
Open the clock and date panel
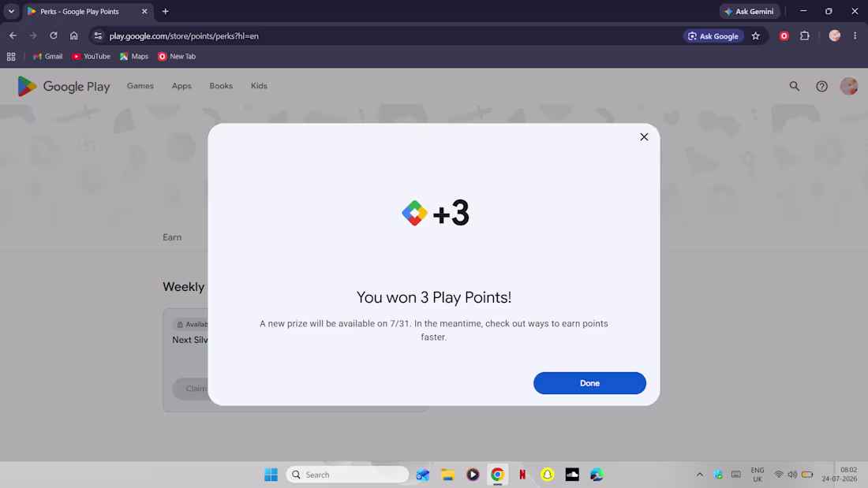pos(840,474)
